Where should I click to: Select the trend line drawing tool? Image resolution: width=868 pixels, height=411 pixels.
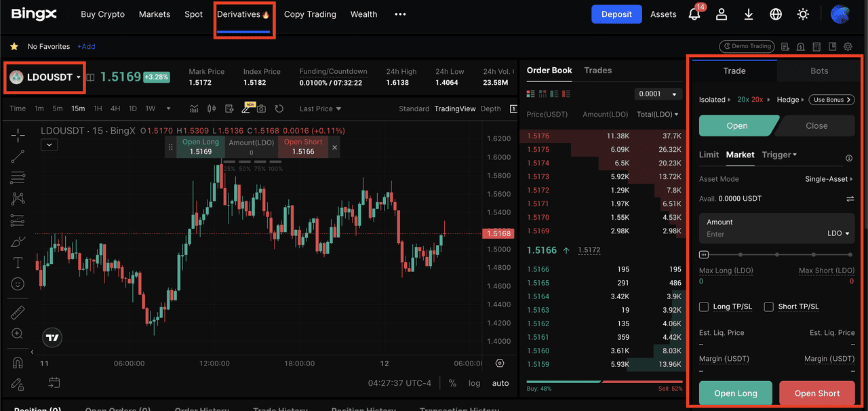click(x=18, y=156)
